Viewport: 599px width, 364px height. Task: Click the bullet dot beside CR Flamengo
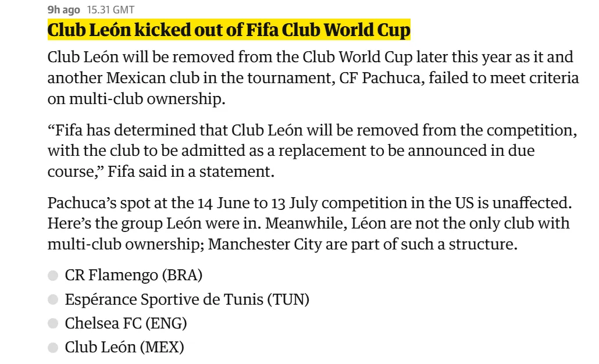54,276
